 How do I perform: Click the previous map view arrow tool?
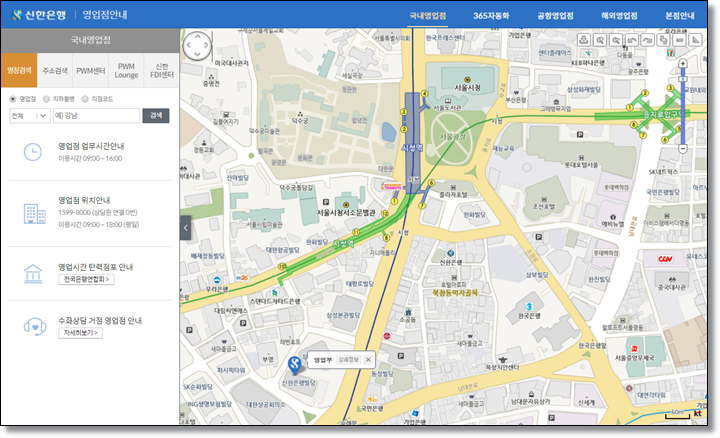pyautogui.click(x=632, y=40)
